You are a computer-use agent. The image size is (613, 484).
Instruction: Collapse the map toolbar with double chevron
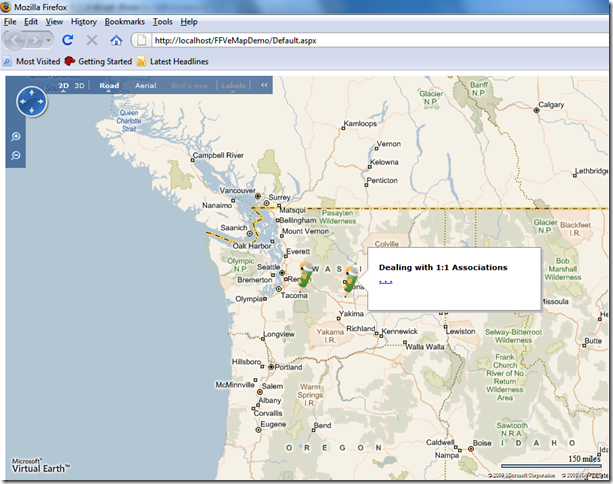[264, 85]
